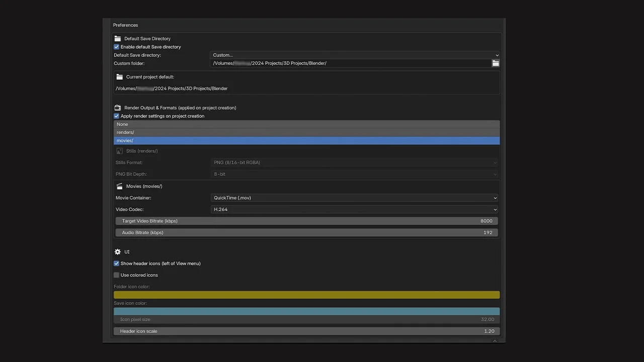The image size is (644, 362).
Task: Click the Movies clapperboard icon
Action: pos(119,186)
